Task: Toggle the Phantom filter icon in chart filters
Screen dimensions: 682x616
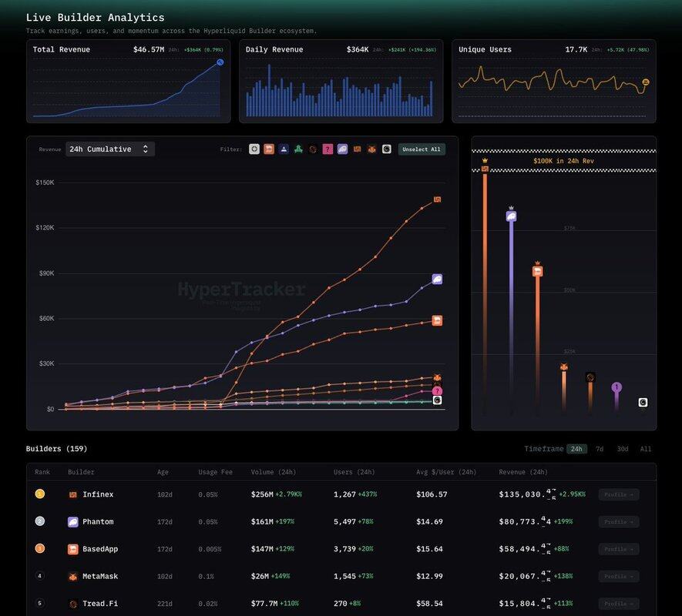Action: click(342, 149)
